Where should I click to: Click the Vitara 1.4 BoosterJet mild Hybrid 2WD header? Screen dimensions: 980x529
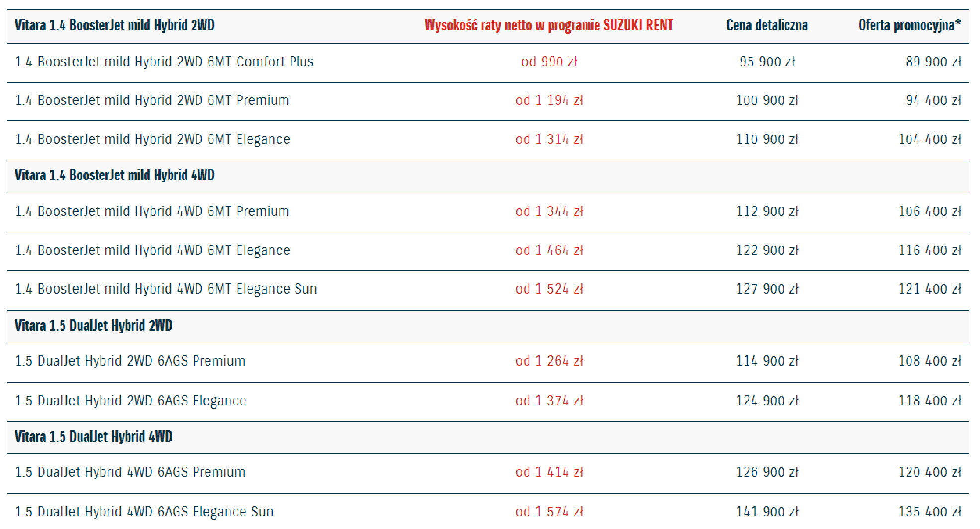point(114,25)
